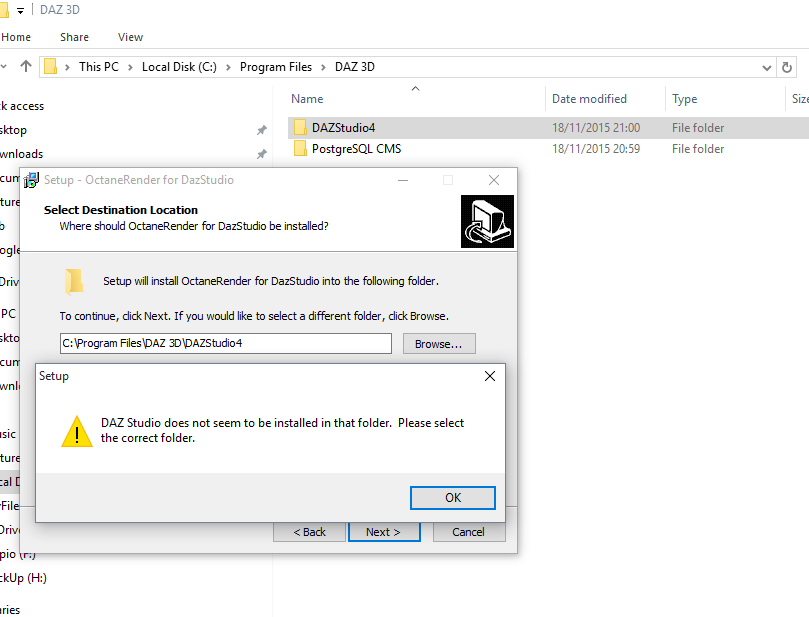Click Downloads in Quick access list
Screen dimensions: 809x617
(21, 154)
